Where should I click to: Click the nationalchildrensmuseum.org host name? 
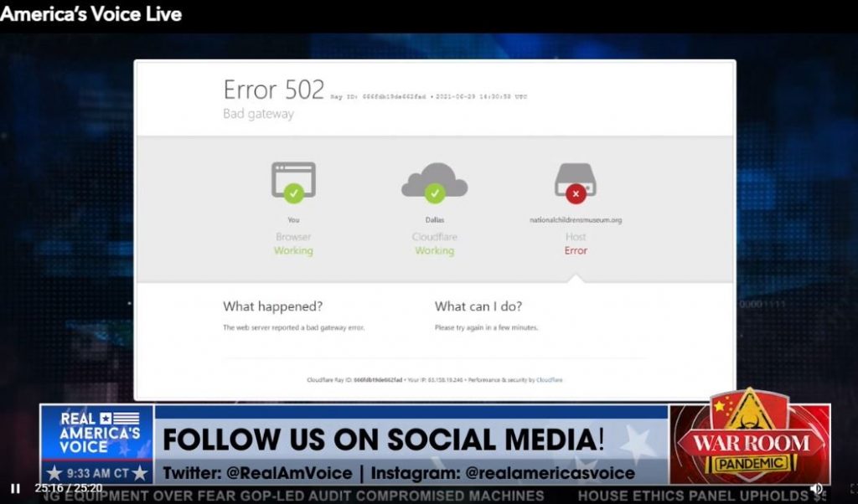575,220
